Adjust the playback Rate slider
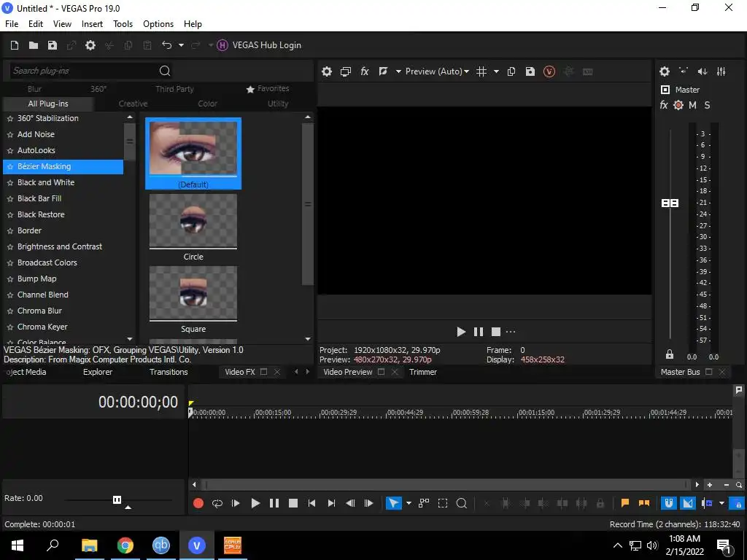Image resolution: width=747 pixels, height=560 pixels. (117, 500)
